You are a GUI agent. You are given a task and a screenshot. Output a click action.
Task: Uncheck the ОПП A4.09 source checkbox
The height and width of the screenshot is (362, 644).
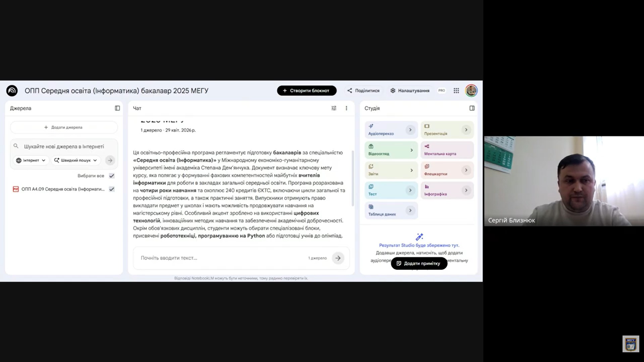[112, 189]
